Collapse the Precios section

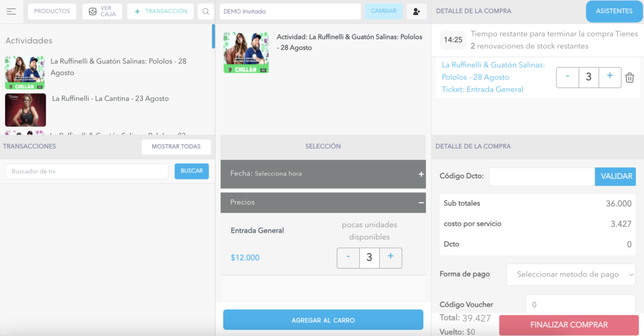[323, 203]
